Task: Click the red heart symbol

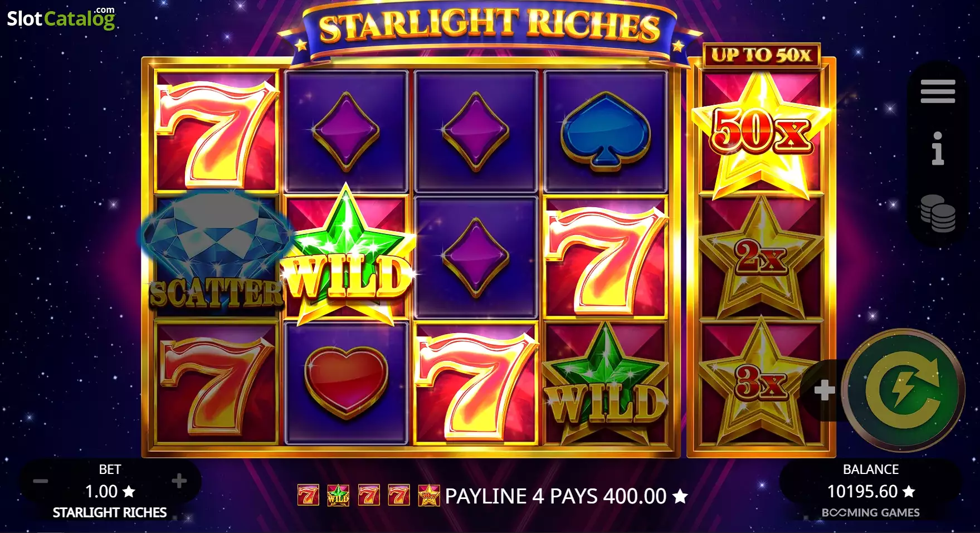Action: (x=347, y=384)
